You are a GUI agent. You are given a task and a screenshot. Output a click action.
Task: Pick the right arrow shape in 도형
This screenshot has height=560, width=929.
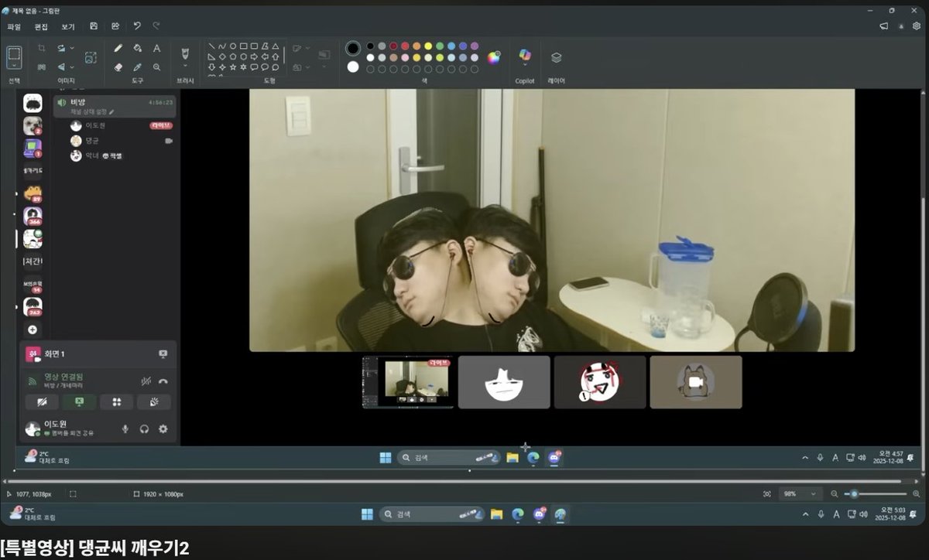click(254, 56)
